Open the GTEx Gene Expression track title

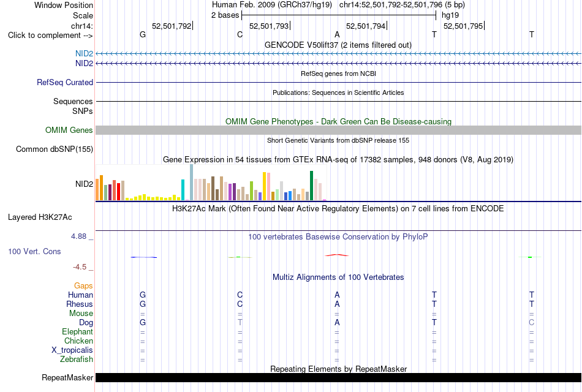tap(338, 160)
